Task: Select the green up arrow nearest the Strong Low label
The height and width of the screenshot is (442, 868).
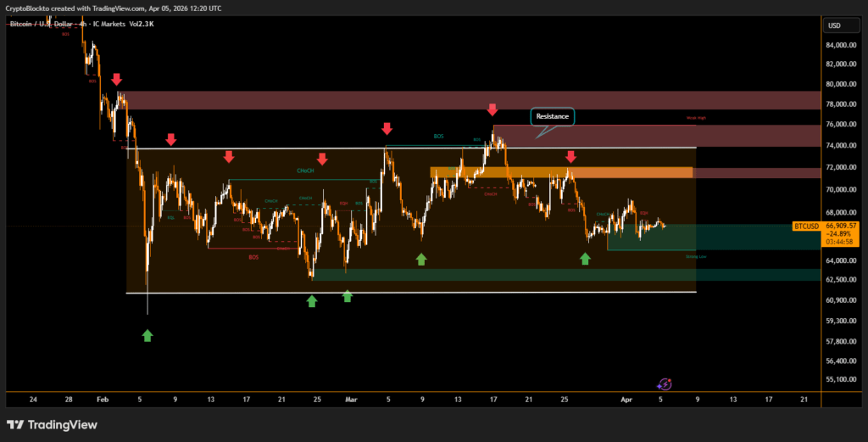Action: tap(585, 258)
